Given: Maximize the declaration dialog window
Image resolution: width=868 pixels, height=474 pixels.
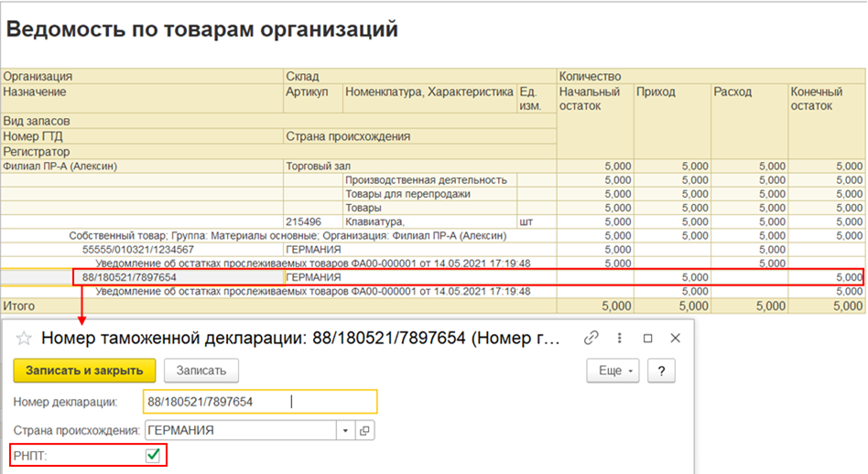Looking at the screenshot, I should (x=647, y=338).
